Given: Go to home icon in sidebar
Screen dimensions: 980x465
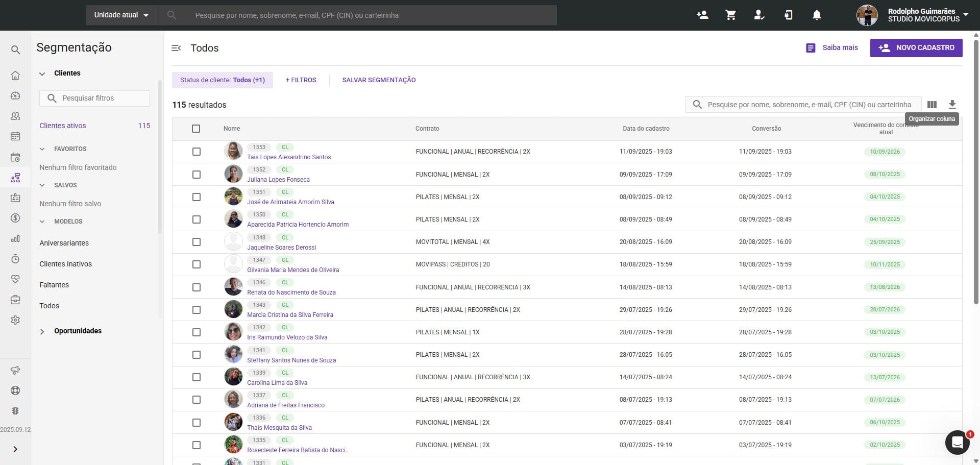Looking at the screenshot, I should (15, 75).
